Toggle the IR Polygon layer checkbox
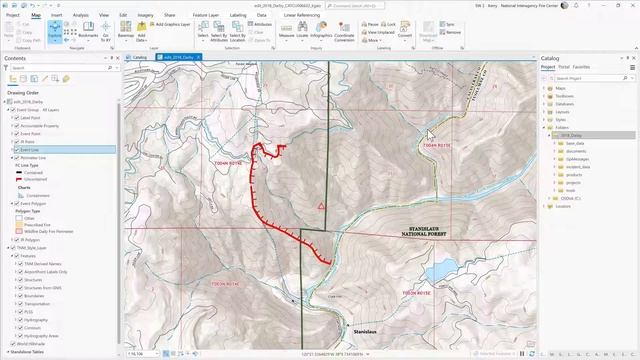 click(x=17, y=240)
